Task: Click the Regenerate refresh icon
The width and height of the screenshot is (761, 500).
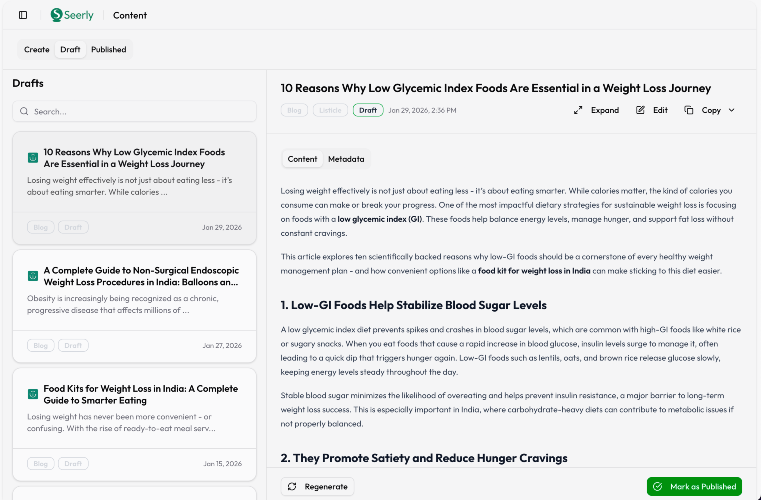Action: click(292, 487)
